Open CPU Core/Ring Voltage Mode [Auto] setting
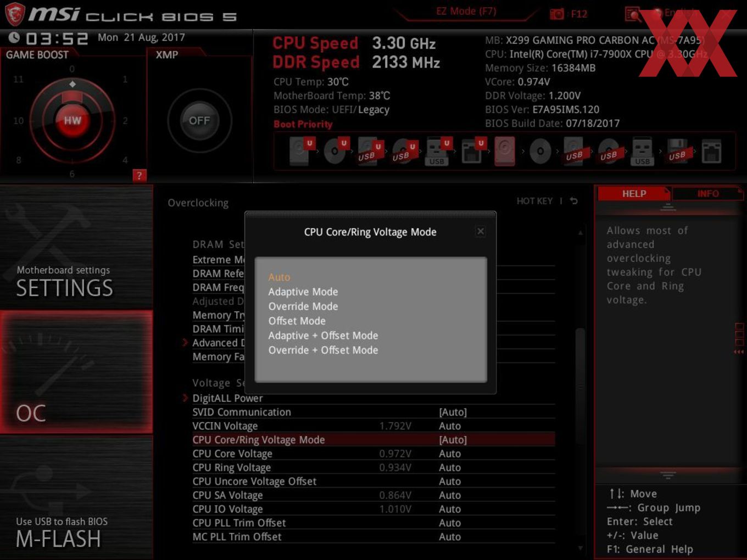 pyautogui.click(x=453, y=440)
